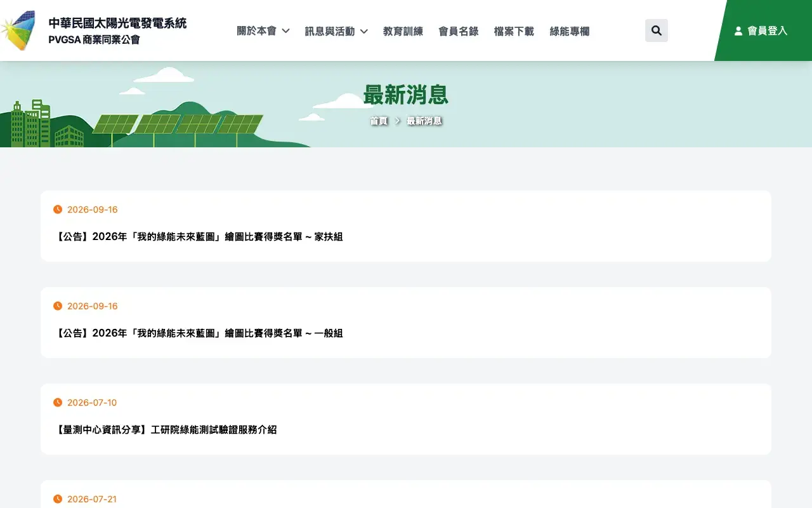
Task: Click the 2026-07-10 date text
Action: click(x=92, y=403)
